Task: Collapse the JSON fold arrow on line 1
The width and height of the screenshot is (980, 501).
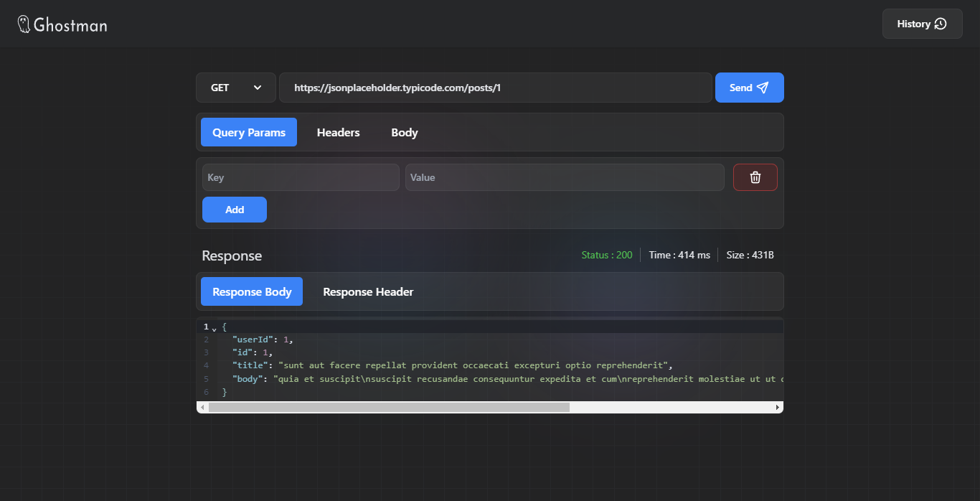Action: (x=214, y=328)
